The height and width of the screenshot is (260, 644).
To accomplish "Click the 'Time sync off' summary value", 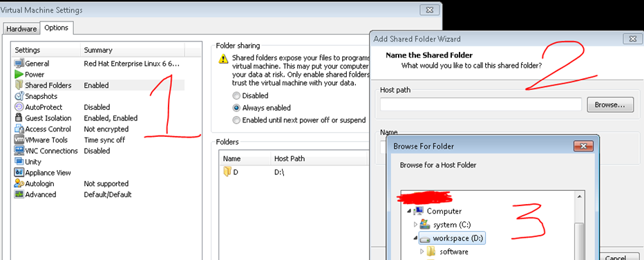I will point(104,140).
